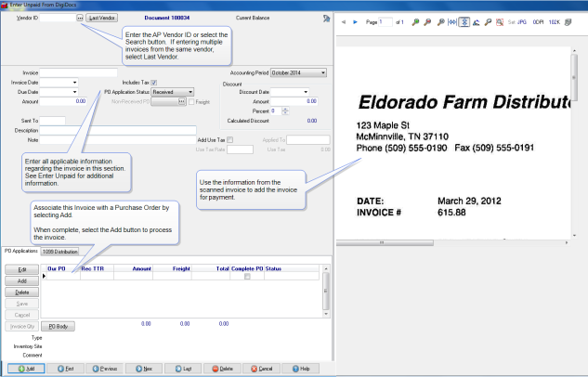Open the Invoice Date picker dropdown

tap(74, 83)
